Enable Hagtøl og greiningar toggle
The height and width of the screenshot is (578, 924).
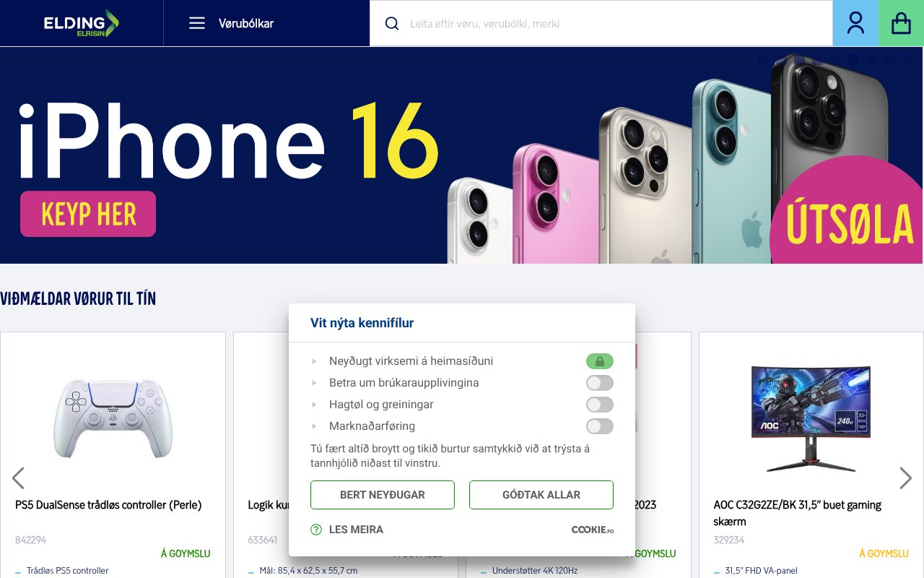click(x=600, y=405)
